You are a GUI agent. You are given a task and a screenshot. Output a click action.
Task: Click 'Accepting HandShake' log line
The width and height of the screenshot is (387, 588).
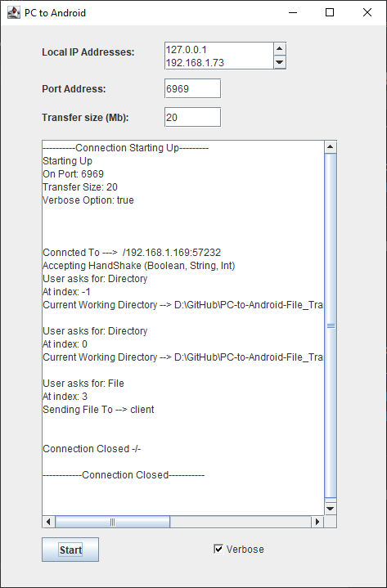[x=139, y=266]
